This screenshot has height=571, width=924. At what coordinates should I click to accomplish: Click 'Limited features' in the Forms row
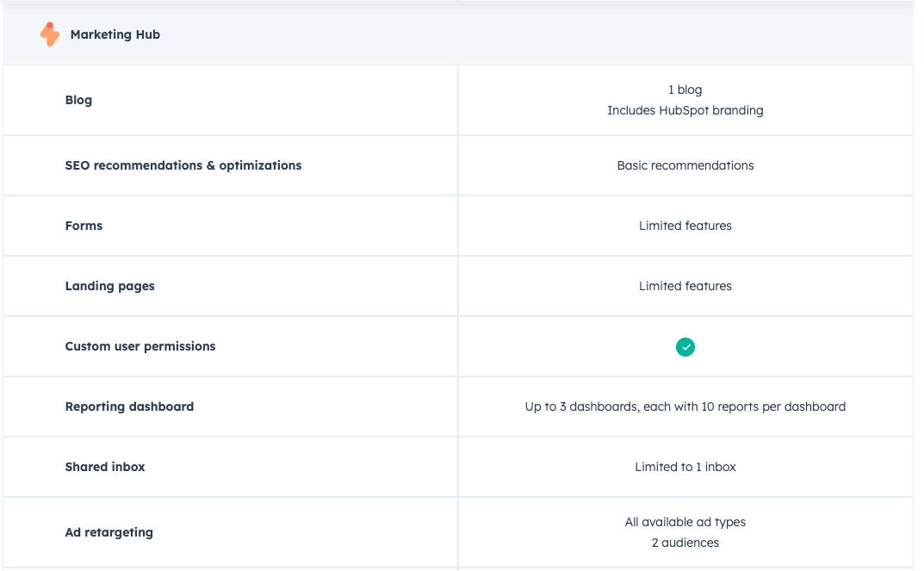tap(685, 226)
